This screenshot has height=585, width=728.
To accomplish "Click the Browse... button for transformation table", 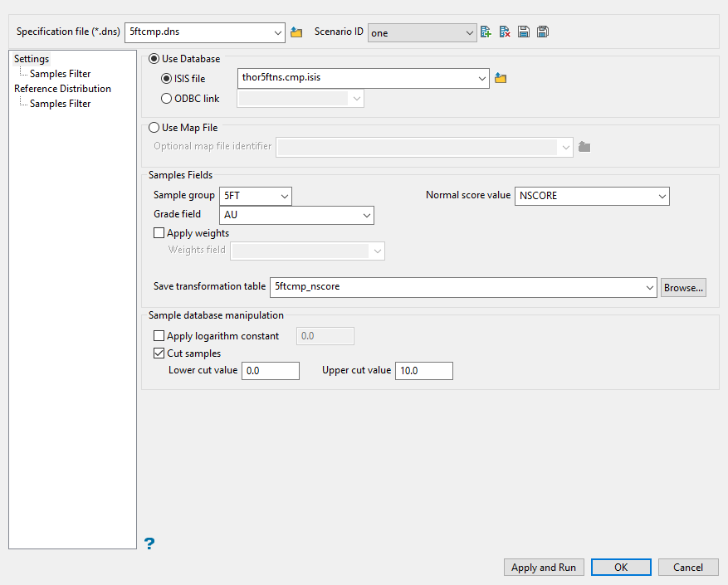I will coord(683,287).
